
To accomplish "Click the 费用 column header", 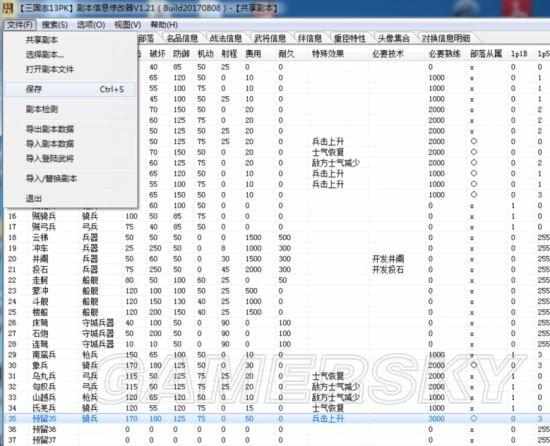I will 253,54.
